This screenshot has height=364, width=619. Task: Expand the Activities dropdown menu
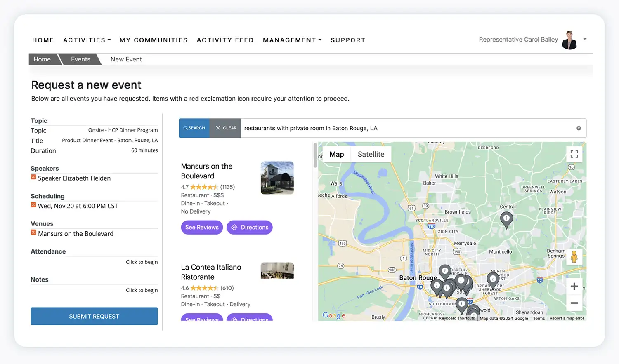(87, 40)
